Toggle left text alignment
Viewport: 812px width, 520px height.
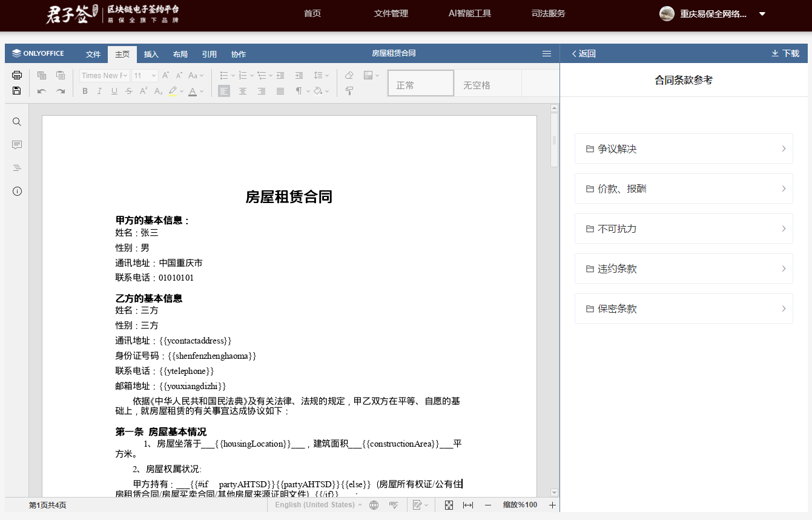click(x=224, y=92)
